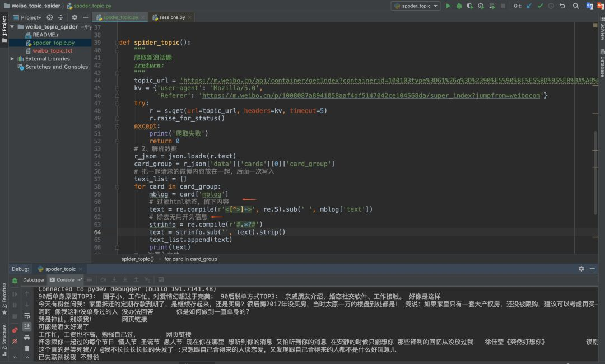Close the sessions.py tab
605x364 pixels.
190,17
